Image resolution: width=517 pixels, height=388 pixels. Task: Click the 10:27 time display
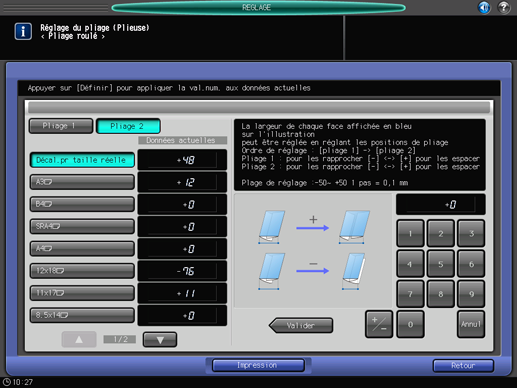[23, 382]
